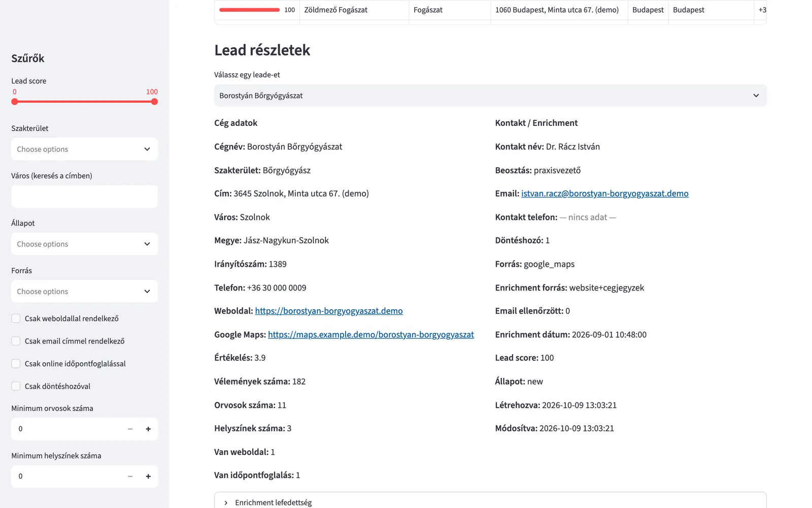The width and height of the screenshot is (812, 508).
Task: Enable 'Csak online időpontfoglalással' filter
Action: click(x=16, y=364)
